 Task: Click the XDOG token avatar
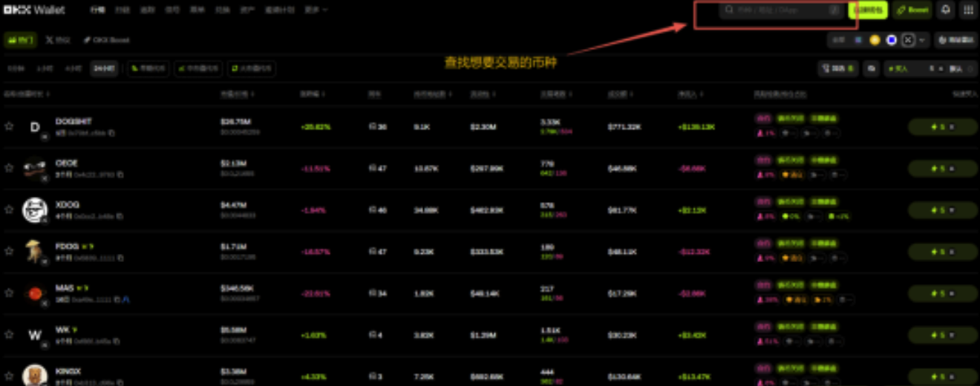coord(34,210)
